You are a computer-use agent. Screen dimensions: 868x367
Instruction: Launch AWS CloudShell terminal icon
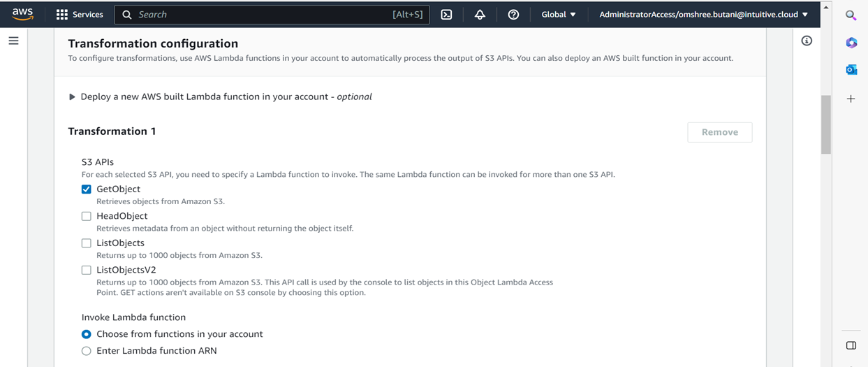[x=446, y=15]
